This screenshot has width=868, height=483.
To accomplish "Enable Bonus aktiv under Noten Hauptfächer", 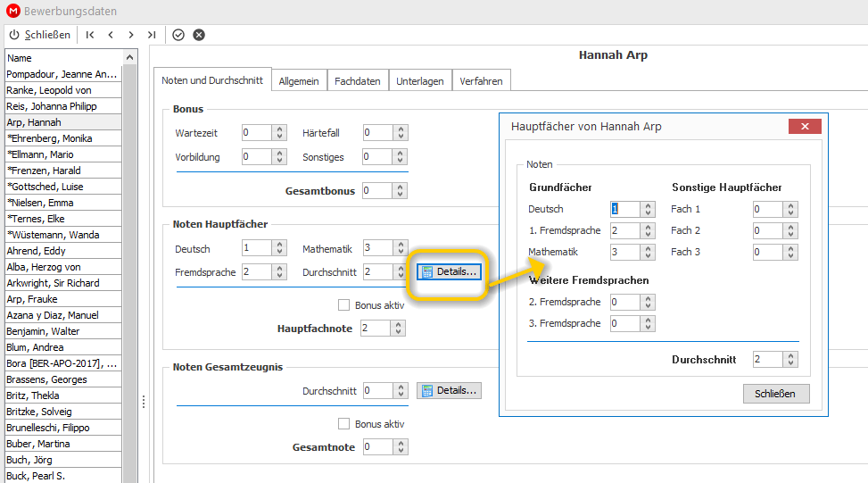I will point(343,305).
